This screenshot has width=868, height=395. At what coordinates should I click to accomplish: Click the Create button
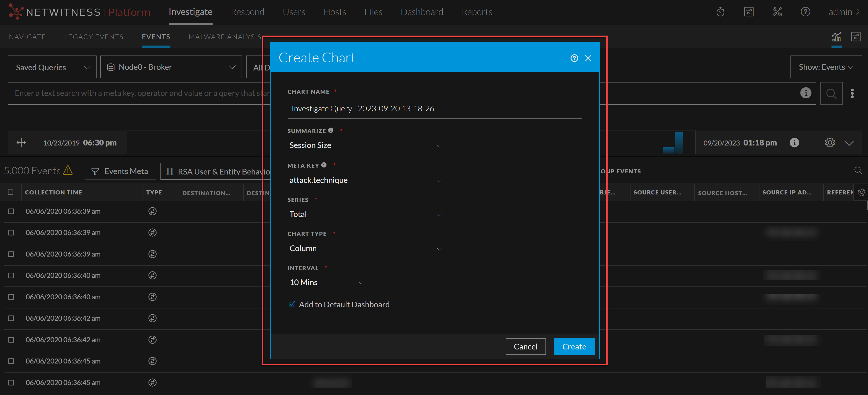(574, 347)
